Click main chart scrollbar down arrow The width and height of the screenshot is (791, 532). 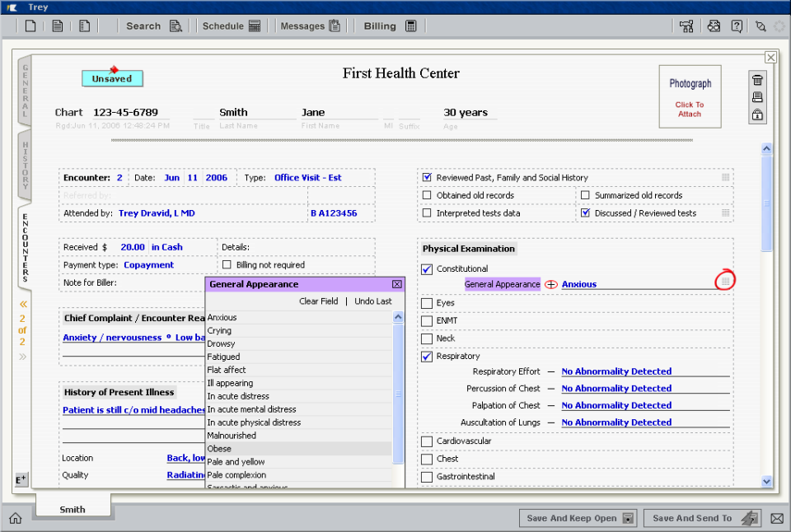pos(767,481)
